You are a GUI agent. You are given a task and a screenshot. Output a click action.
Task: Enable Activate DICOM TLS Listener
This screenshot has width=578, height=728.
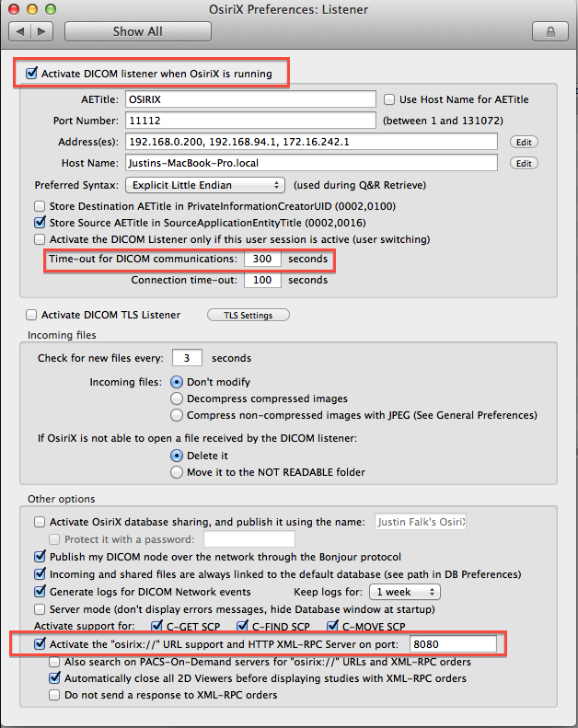pyautogui.click(x=31, y=315)
